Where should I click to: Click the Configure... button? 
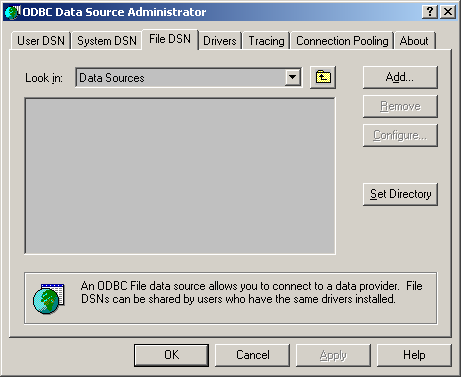pyautogui.click(x=400, y=135)
